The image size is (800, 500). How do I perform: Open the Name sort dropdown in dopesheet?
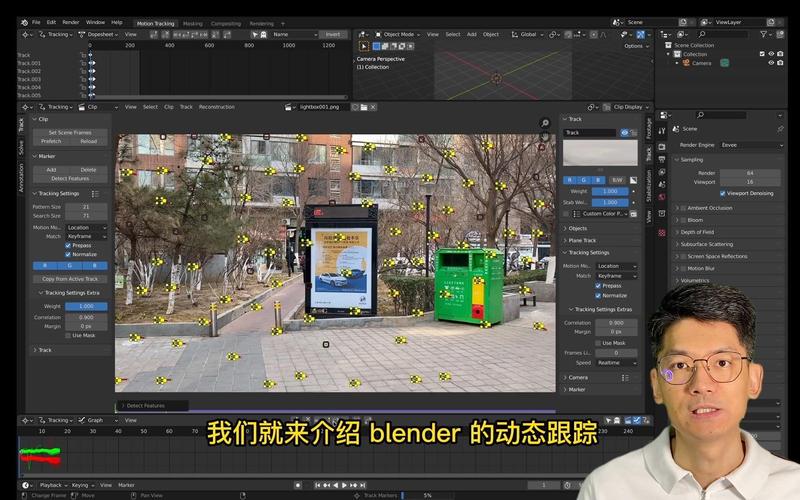tap(294, 34)
